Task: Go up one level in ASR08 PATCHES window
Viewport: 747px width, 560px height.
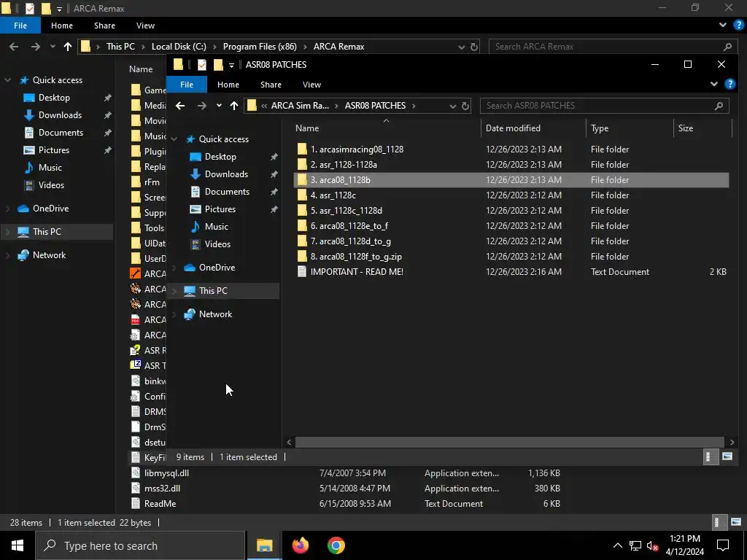Action: pyautogui.click(x=234, y=106)
